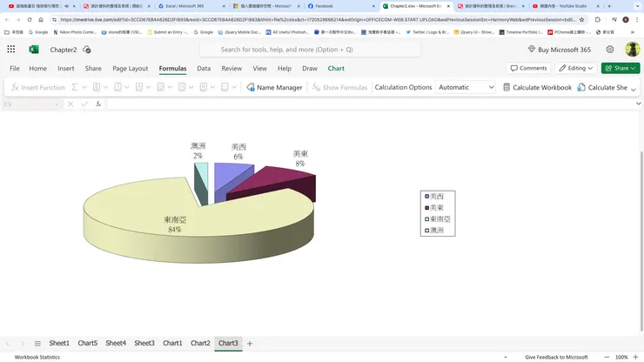Toggle Show Formulas
Viewport: 644px width, 362px height.
(x=339, y=88)
